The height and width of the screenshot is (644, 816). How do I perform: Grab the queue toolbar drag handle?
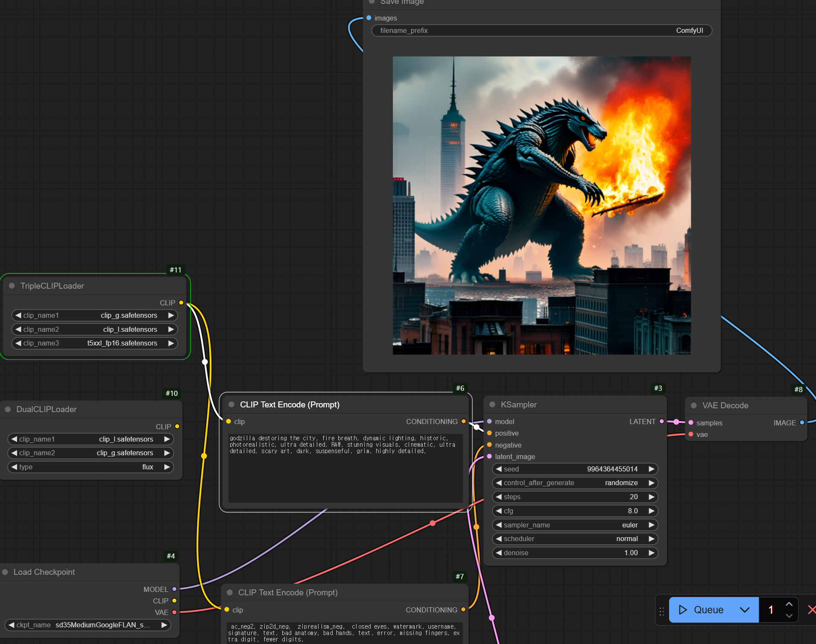coord(661,611)
